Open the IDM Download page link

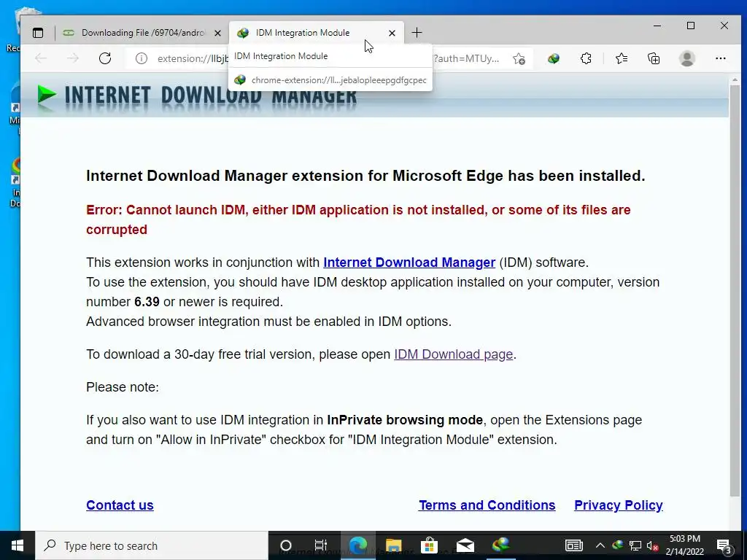pos(454,354)
